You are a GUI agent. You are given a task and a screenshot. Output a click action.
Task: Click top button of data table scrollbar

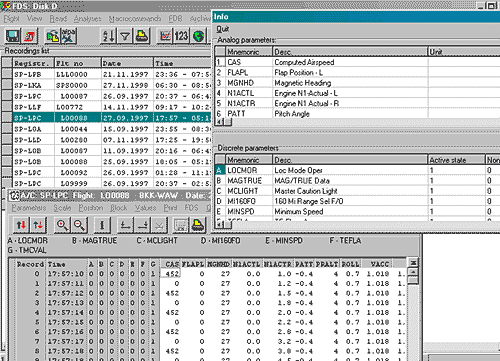(x=413, y=263)
